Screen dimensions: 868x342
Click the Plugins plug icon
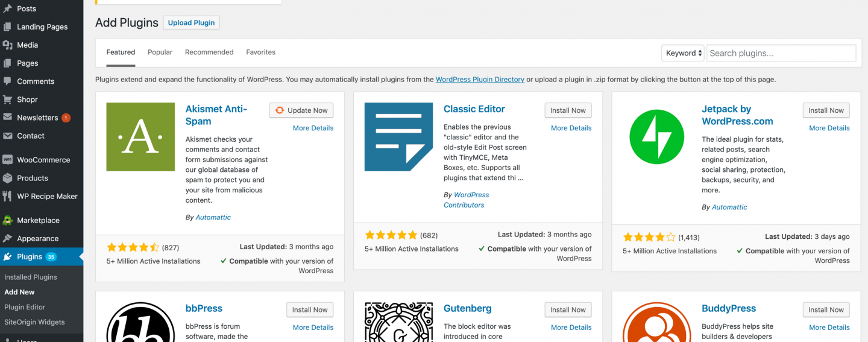coord(7,256)
